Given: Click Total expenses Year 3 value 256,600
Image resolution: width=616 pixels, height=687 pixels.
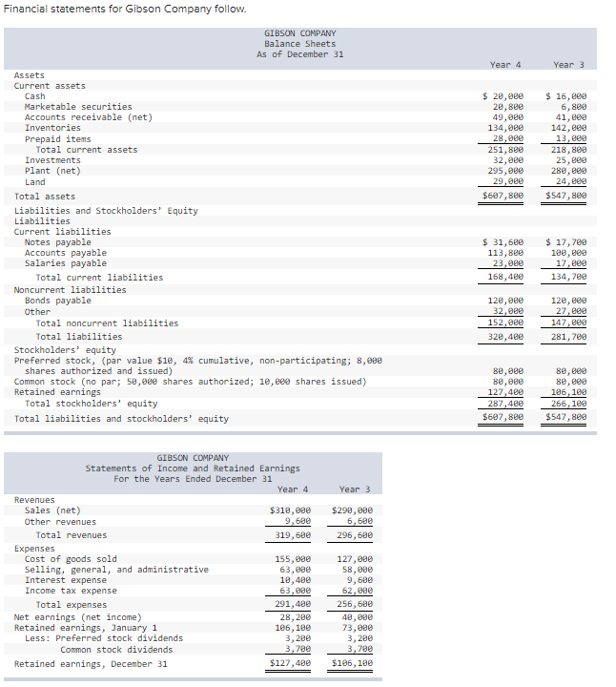Looking at the screenshot, I should (355, 604).
